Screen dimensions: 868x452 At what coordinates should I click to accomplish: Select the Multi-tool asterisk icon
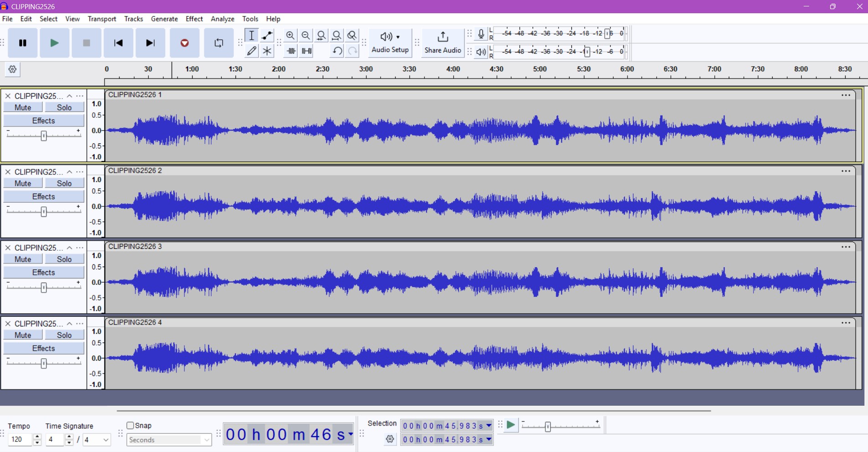[x=267, y=51]
